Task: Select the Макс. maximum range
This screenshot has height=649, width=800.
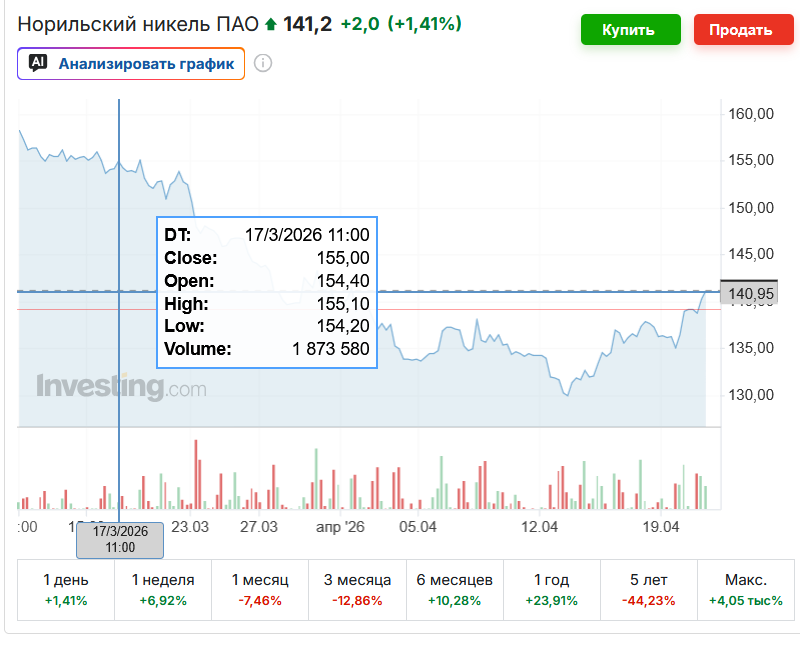Action: pos(745,590)
